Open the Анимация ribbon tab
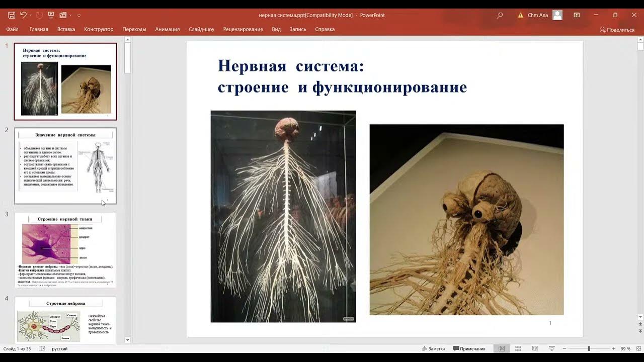The width and height of the screenshot is (644, 362). 168,29
